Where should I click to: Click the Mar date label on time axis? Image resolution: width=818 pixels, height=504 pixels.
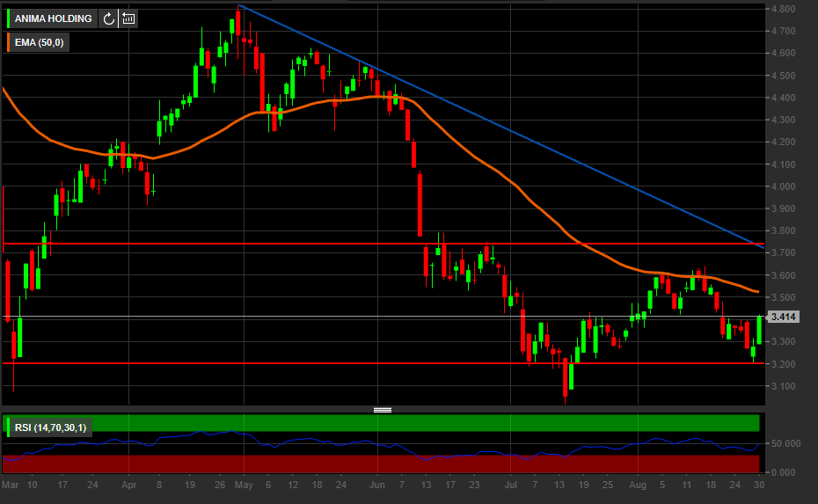coord(10,485)
